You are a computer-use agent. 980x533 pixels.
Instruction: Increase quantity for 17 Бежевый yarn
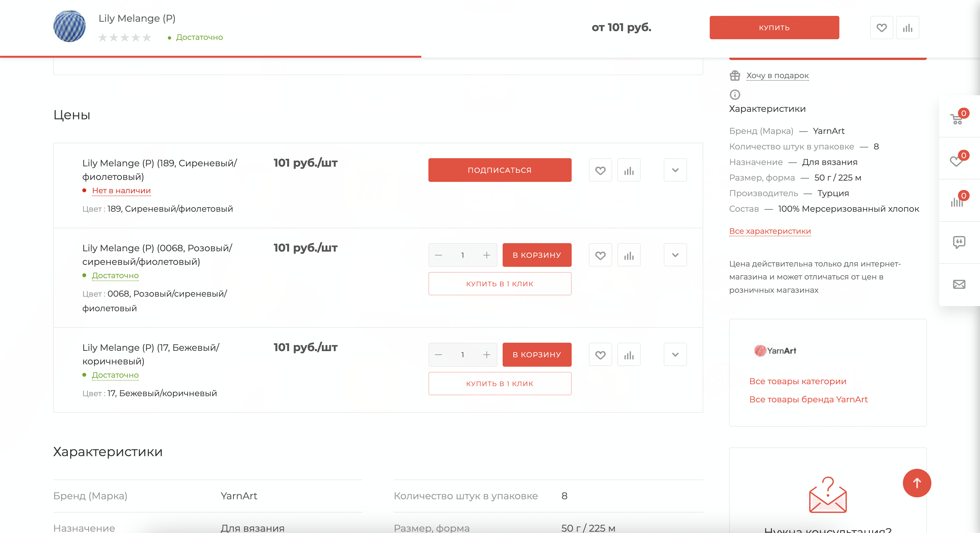pos(486,354)
